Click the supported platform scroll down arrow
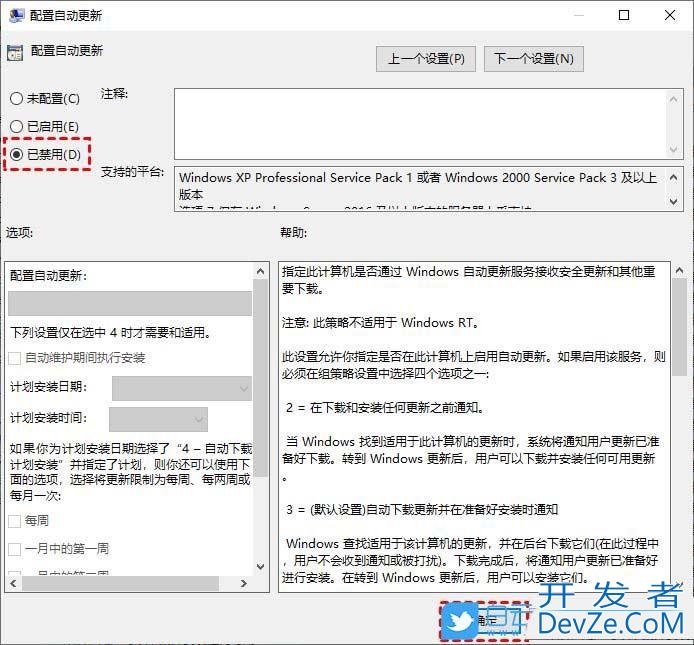 point(674,201)
